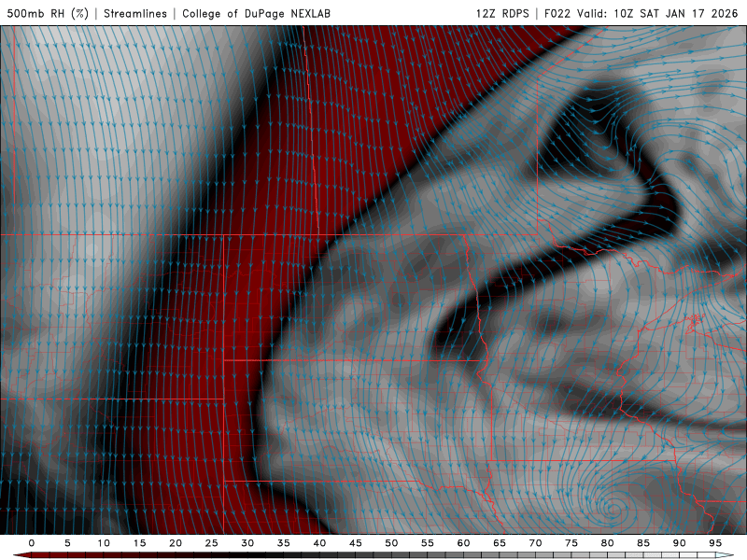Screen dimensions: 747x560
Task: Click the "12Z RDPS" model run label
Action: tap(502, 13)
